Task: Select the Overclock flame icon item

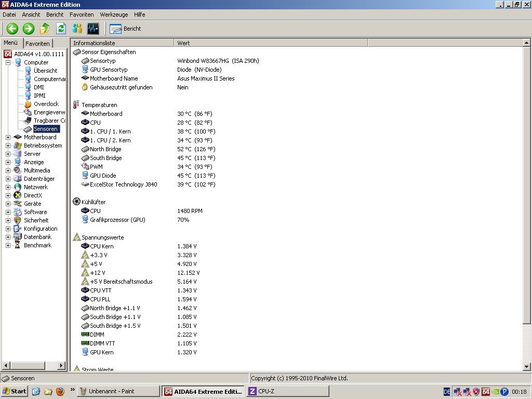Action: 28,104
